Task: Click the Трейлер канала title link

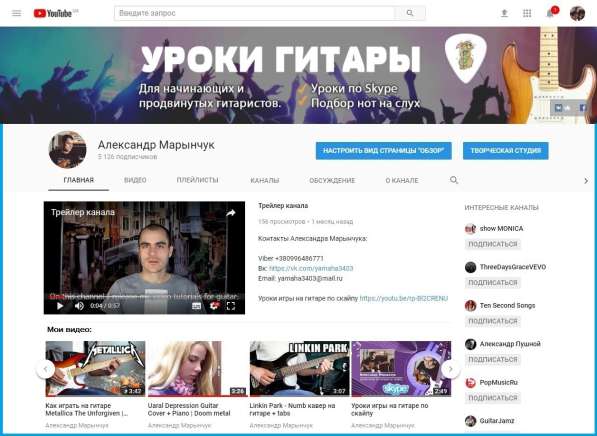Action: 283,206
